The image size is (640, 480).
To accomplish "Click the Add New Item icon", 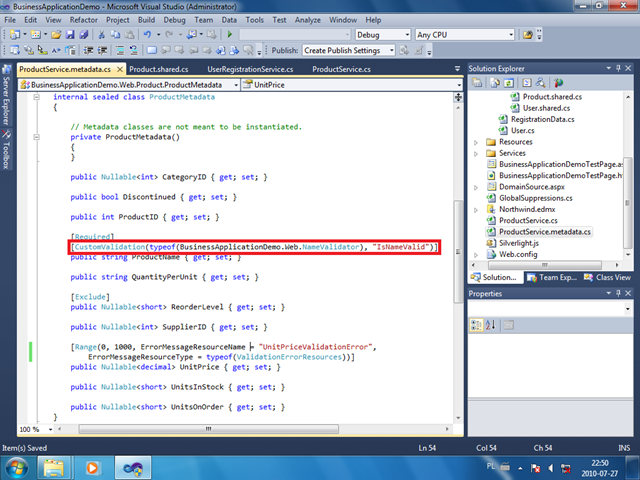I will (36, 35).
